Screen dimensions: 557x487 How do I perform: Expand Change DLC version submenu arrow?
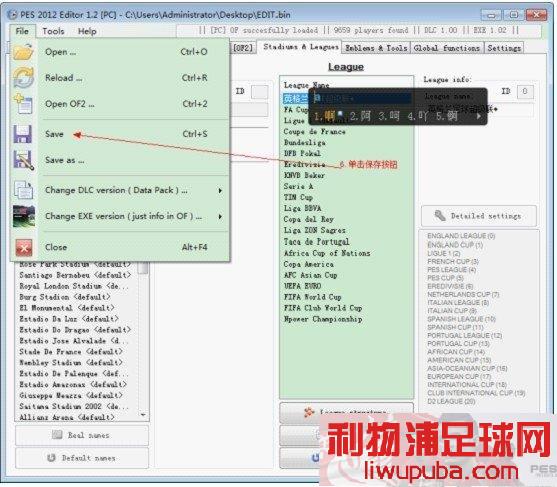click(220, 191)
